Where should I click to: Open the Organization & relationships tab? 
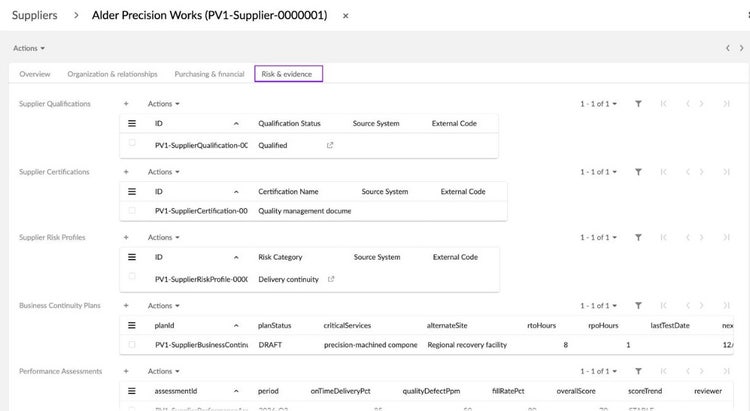[x=112, y=74]
